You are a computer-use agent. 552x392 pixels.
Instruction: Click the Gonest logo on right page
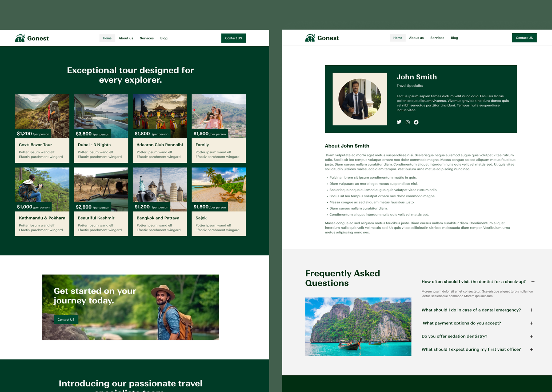pyautogui.click(x=322, y=38)
